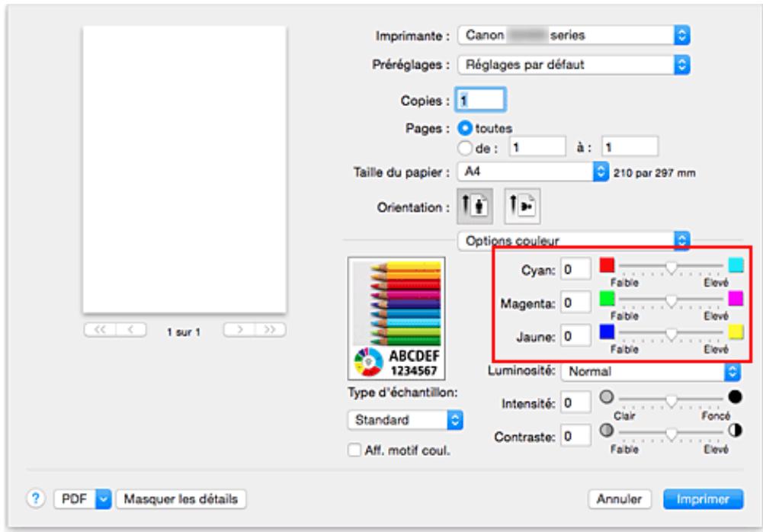Enable the Aff. motif coul. checkbox
Screen dimensions: 763x532
tap(353, 450)
